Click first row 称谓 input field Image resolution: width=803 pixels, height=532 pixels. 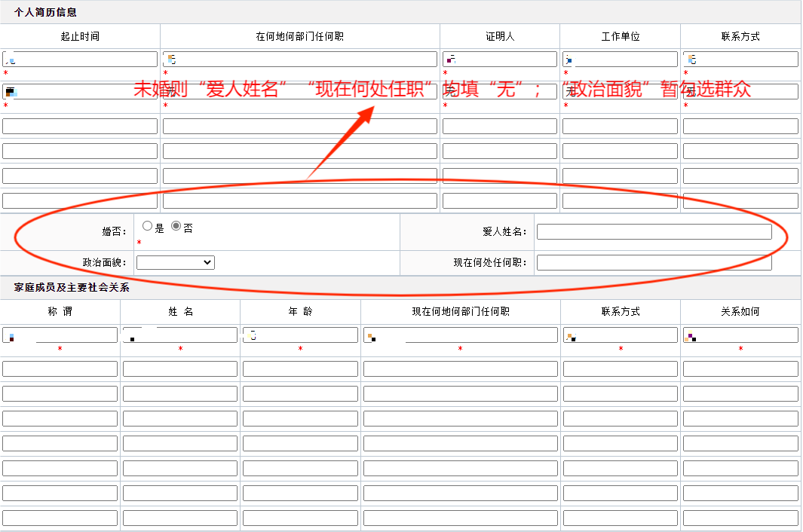coord(60,335)
